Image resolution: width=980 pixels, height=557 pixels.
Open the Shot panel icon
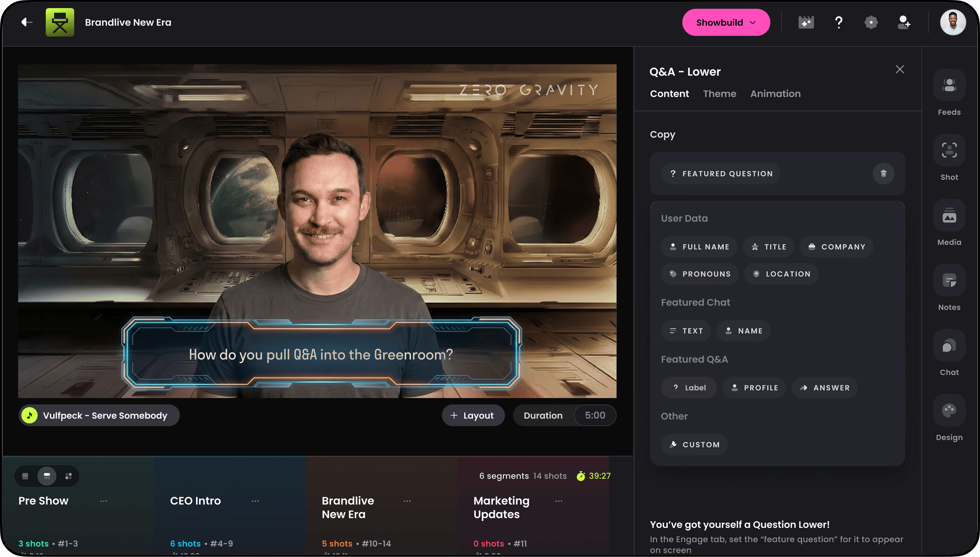949,150
